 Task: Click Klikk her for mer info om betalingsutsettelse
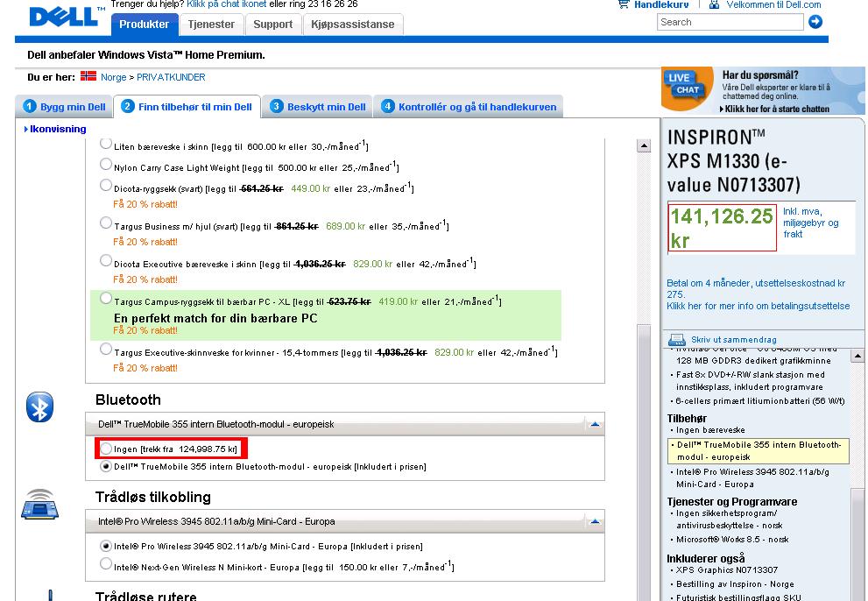pos(758,306)
